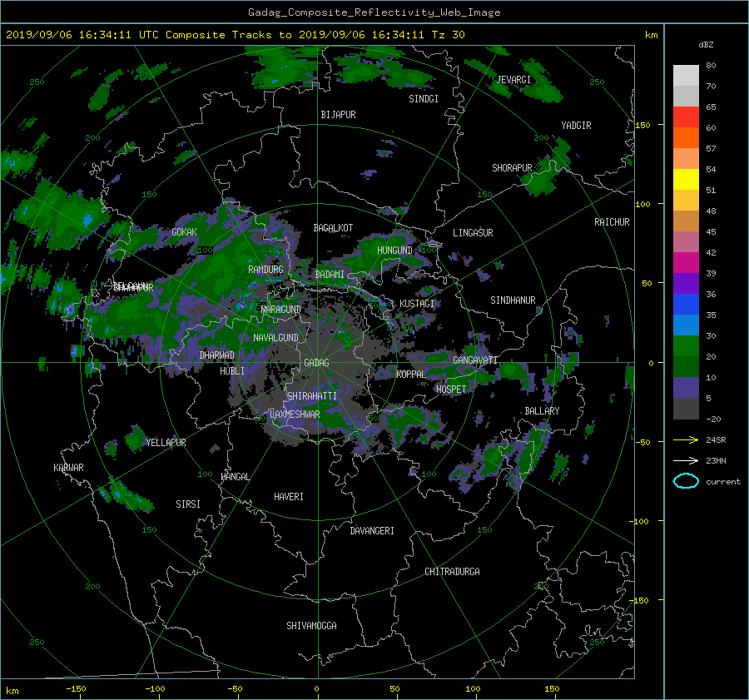
Task: Click the RAICHUR label
Action: coord(612,222)
